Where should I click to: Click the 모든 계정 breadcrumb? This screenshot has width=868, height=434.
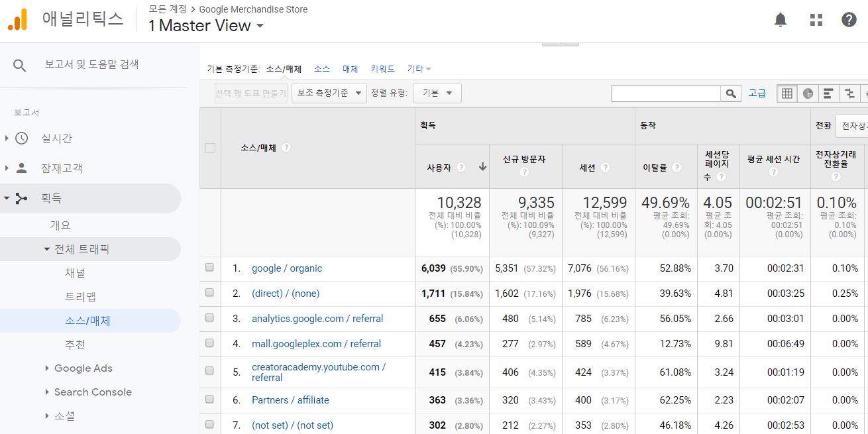(167, 9)
